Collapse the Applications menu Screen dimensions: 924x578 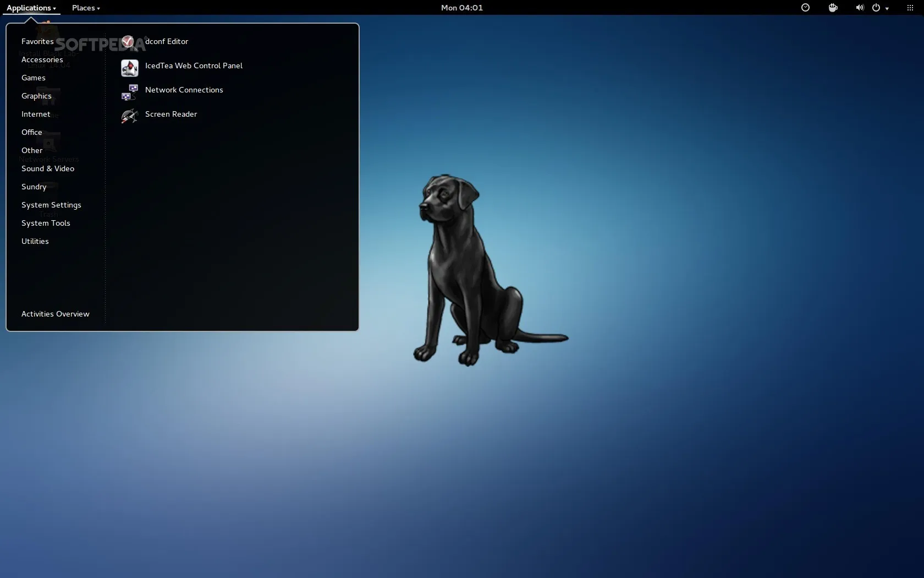tap(31, 8)
